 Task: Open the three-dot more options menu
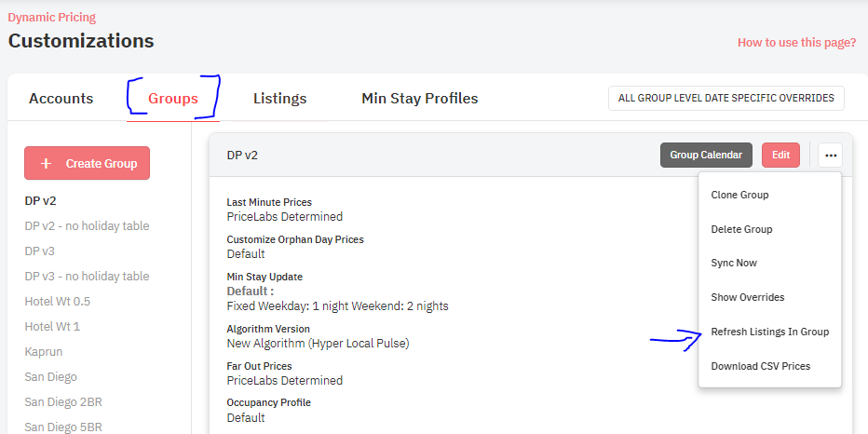[831, 155]
